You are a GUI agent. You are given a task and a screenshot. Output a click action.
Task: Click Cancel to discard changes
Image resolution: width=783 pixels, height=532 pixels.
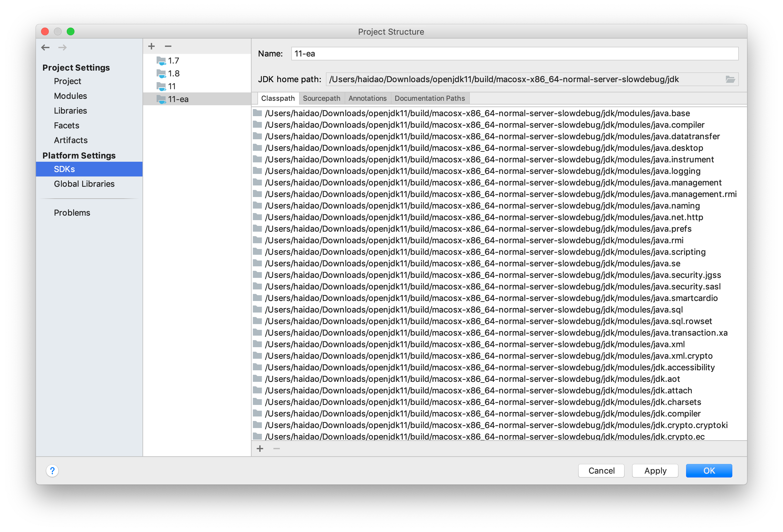point(601,471)
